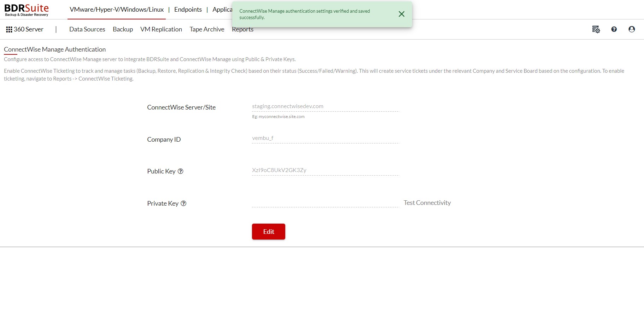This screenshot has height=319, width=644.
Task: Click the Company ID label
Action: click(164, 140)
